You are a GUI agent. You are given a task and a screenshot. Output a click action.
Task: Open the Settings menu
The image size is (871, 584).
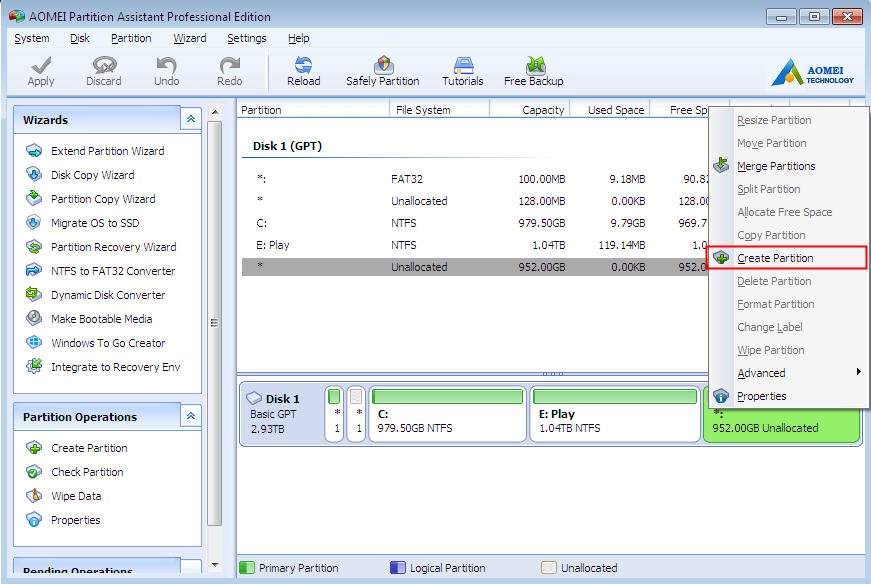[247, 38]
